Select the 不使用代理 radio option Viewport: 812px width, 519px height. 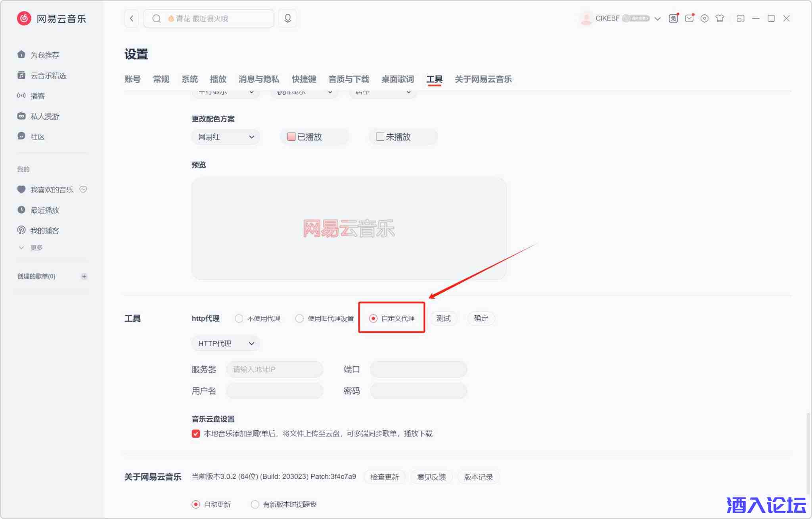click(239, 319)
